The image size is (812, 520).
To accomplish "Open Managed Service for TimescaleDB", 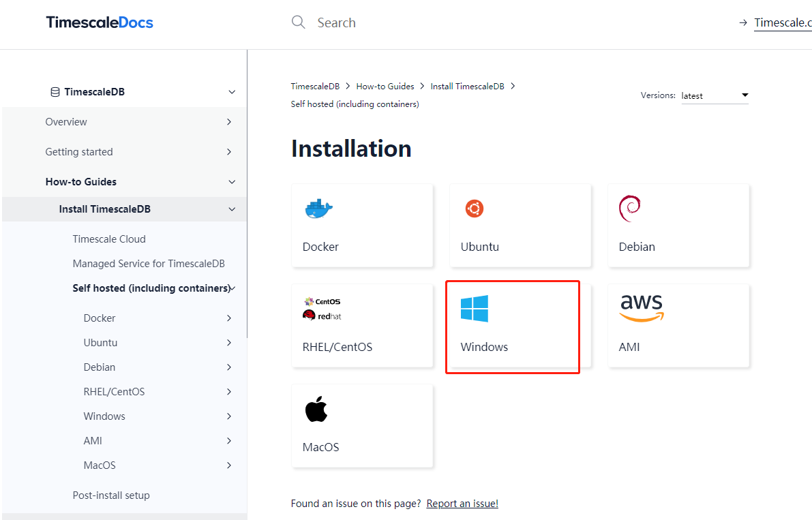I will pos(149,263).
